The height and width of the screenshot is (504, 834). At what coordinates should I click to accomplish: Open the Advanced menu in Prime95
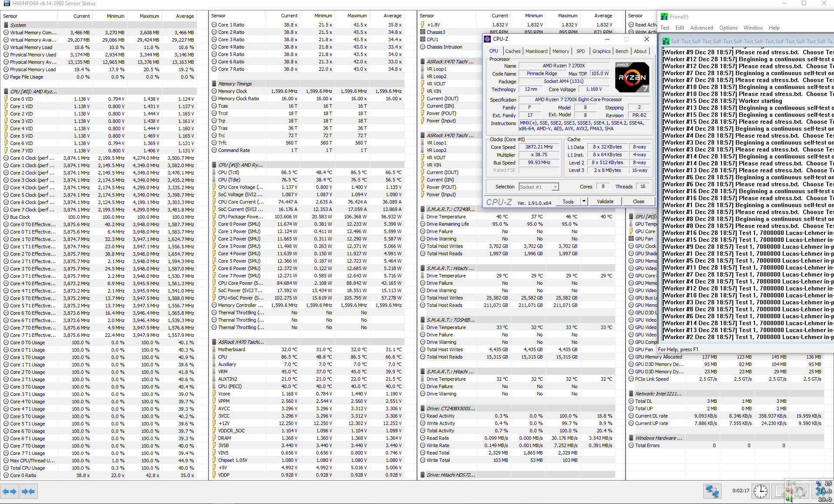pos(702,28)
